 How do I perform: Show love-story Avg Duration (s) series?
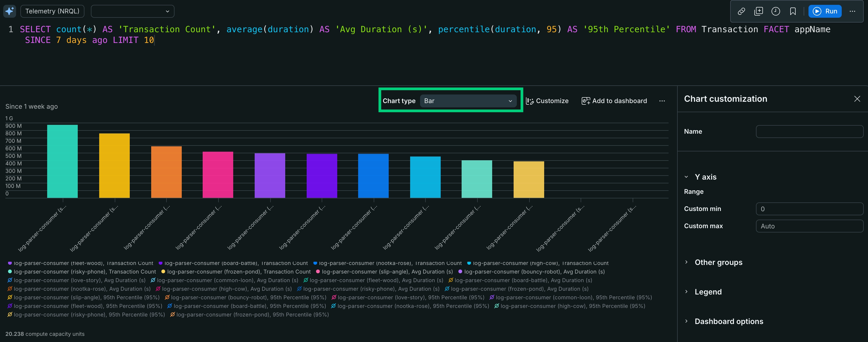(76, 280)
